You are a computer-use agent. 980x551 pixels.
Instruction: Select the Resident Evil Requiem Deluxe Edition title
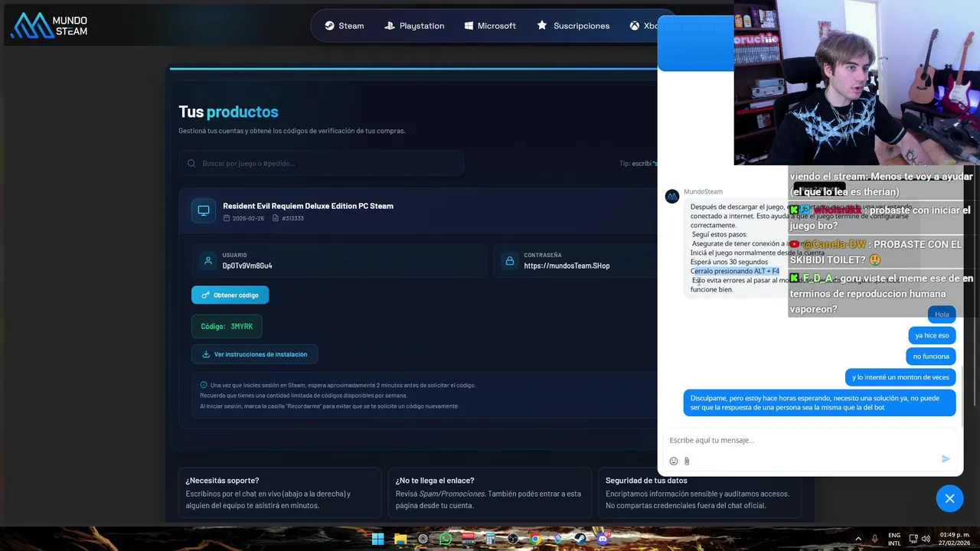(308, 206)
